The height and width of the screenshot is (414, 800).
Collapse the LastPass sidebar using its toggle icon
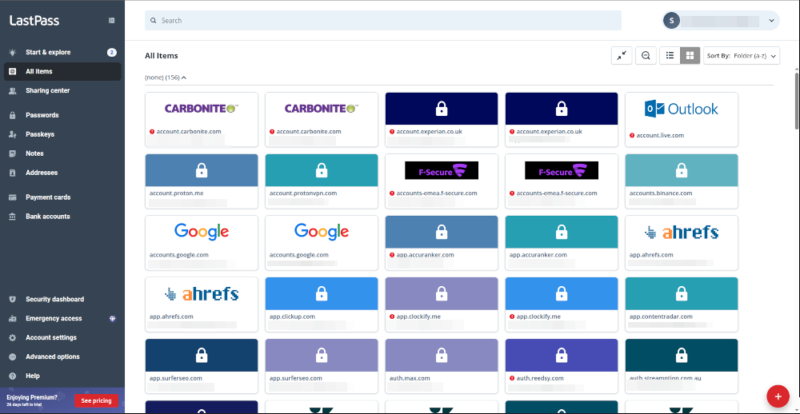point(112,20)
